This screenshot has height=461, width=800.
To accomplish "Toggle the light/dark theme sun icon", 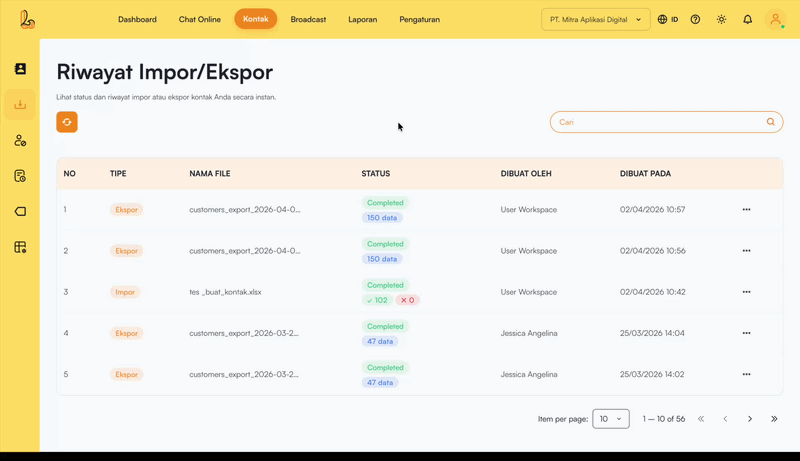I will point(721,19).
